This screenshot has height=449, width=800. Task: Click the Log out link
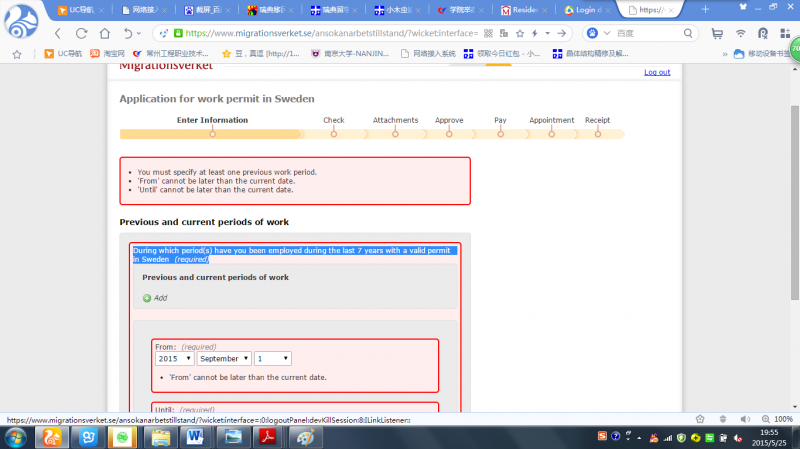(657, 72)
